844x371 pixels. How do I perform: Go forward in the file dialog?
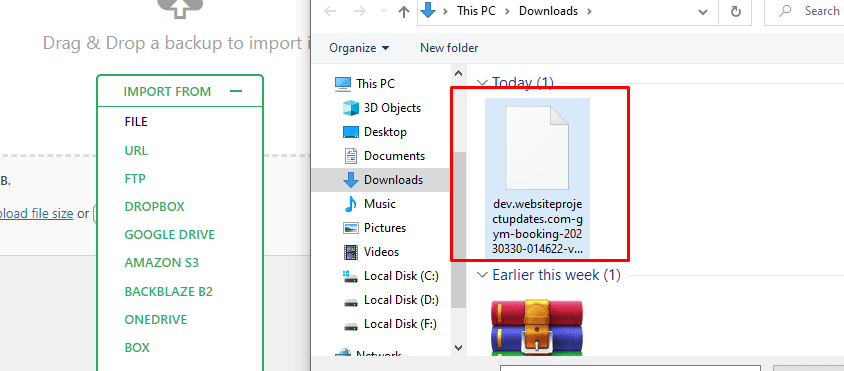click(360, 11)
